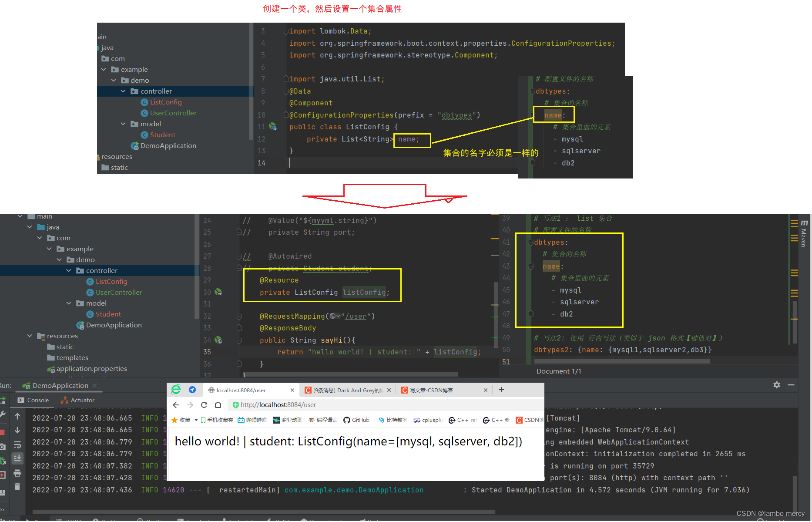Collapse the controller folder in lower project tree
The image size is (812, 522).
[x=69, y=271]
